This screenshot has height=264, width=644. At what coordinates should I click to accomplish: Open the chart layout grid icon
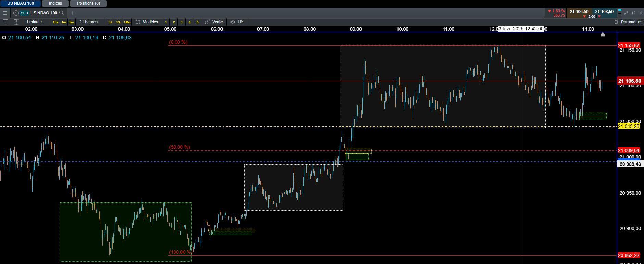point(16,22)
